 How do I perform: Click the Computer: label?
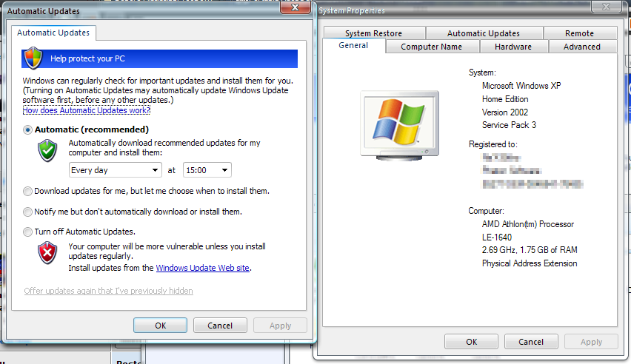[x=486, y=211]
